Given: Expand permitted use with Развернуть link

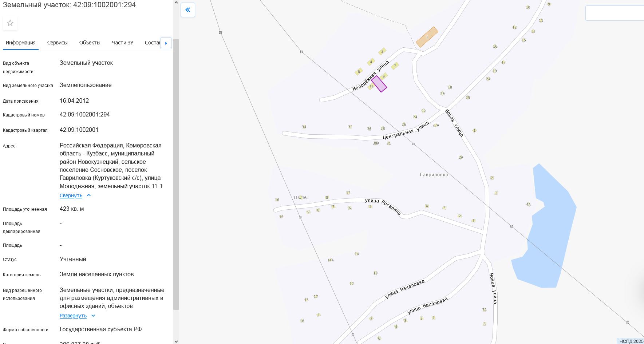Looking at the screenshot, I should click(x=73, y=316).
